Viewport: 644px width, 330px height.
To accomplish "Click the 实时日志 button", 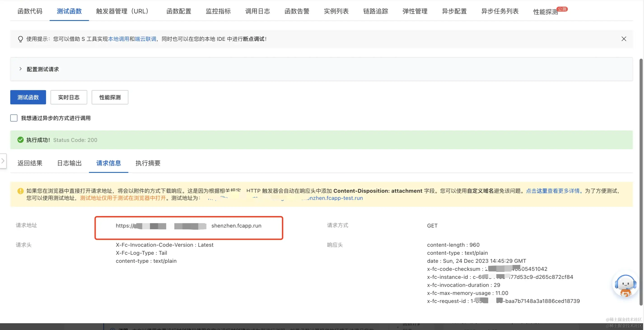I will [x=69, y=97].
